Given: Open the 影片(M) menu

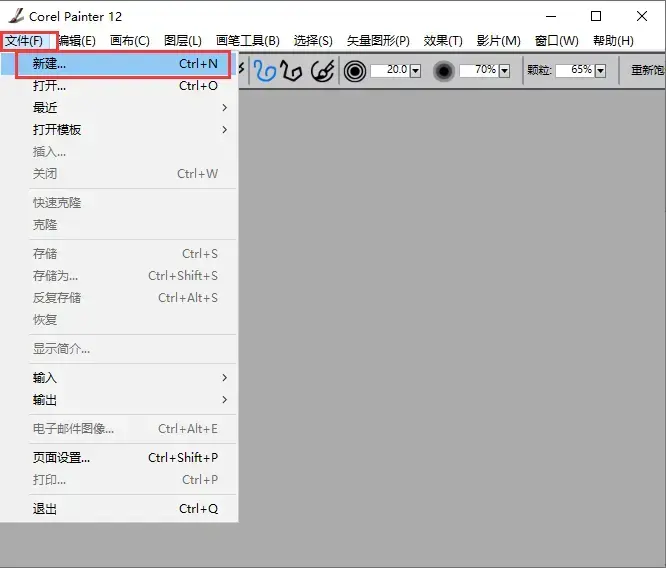Looking at the screenshot, I should pos(498,41).
